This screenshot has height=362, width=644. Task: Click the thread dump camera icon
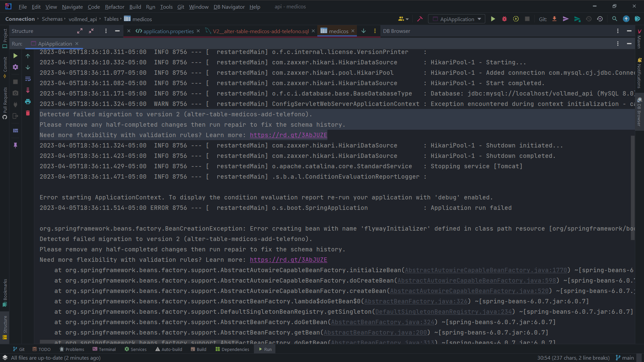[15, 93]
